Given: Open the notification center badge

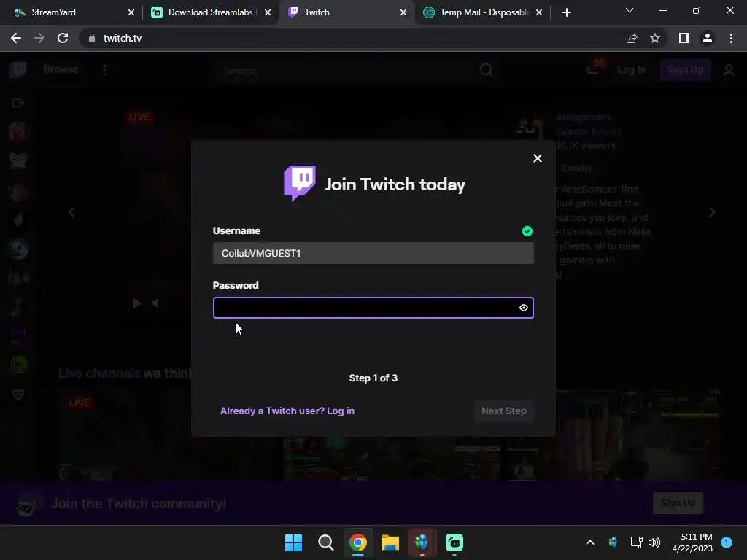Looking at the screenshot, I should (x=727, y=542).
